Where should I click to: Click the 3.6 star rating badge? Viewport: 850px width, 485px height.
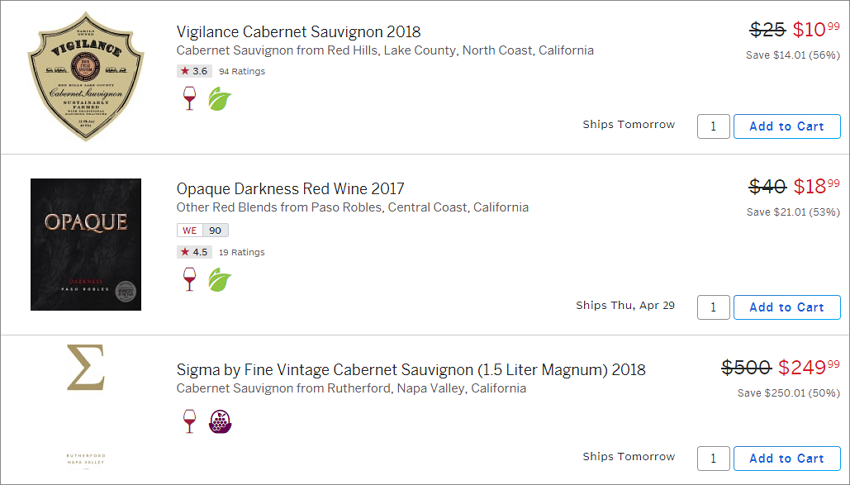point(194,71)
